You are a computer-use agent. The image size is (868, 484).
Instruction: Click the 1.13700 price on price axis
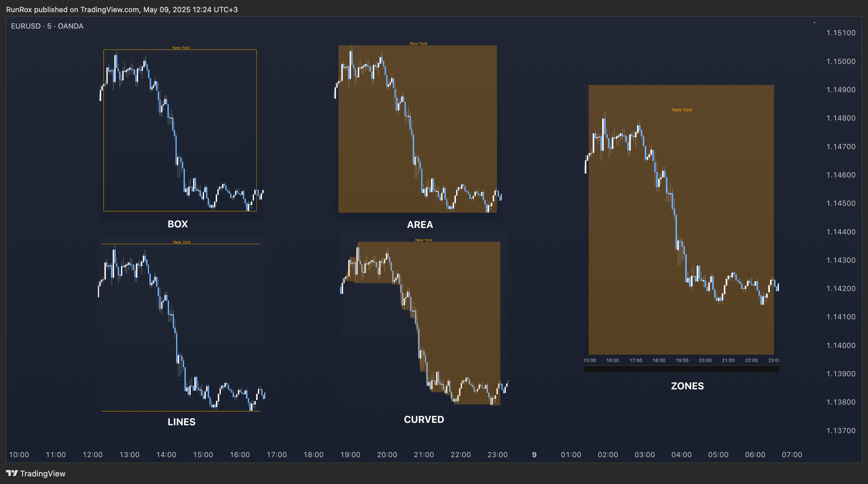pos(841,430)
